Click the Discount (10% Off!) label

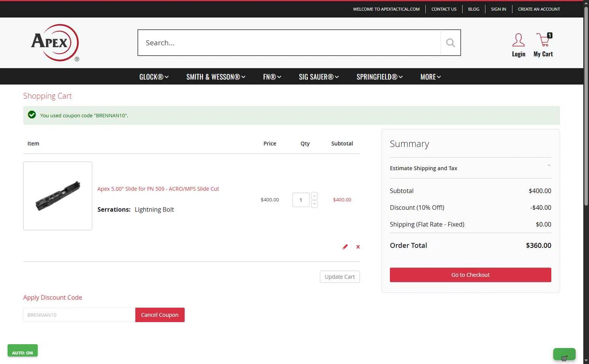417,208
